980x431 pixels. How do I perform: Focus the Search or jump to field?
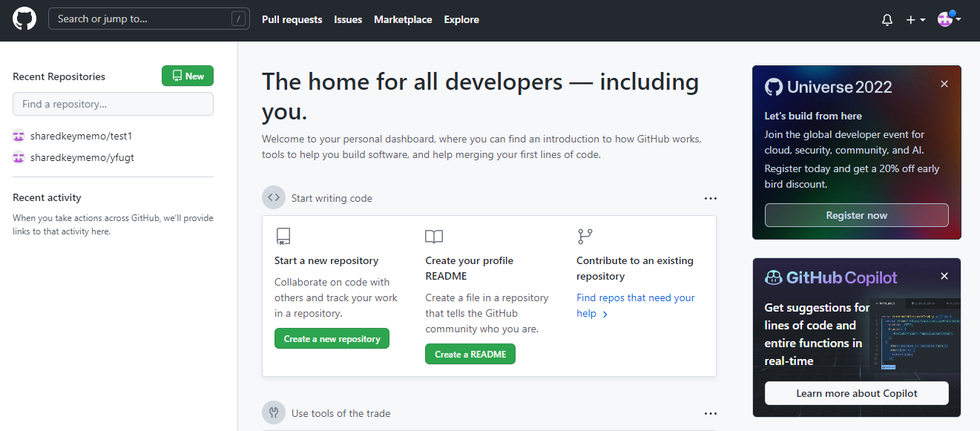click(x=148, y=19)
